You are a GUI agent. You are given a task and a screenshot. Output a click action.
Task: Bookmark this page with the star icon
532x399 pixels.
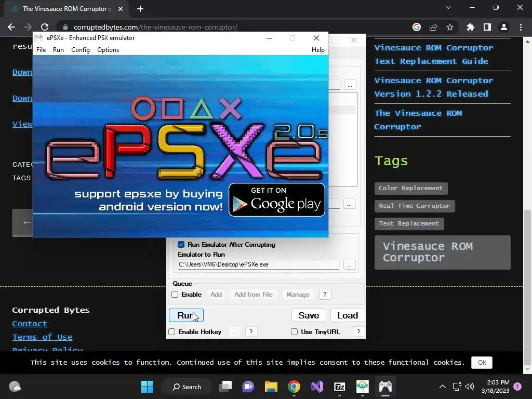tap(450, 27)
